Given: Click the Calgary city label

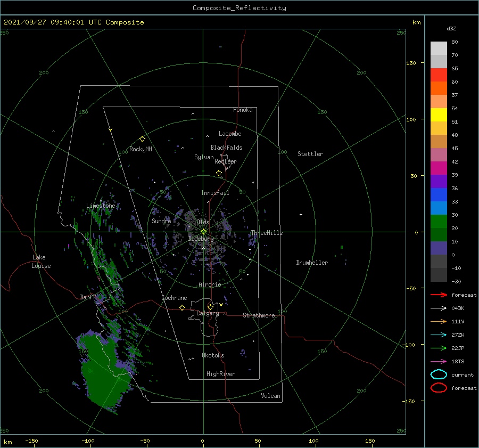Looking at the screenshot, I should pos(208,313).
